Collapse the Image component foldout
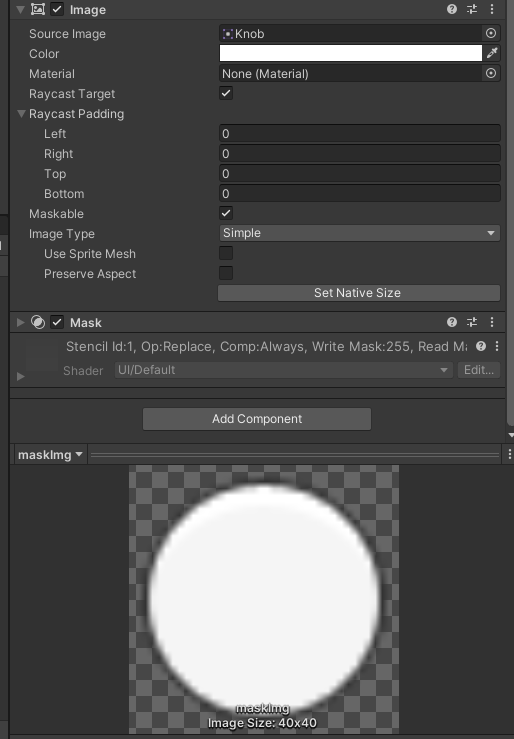The image size is (514, 739). pos(20,9)
